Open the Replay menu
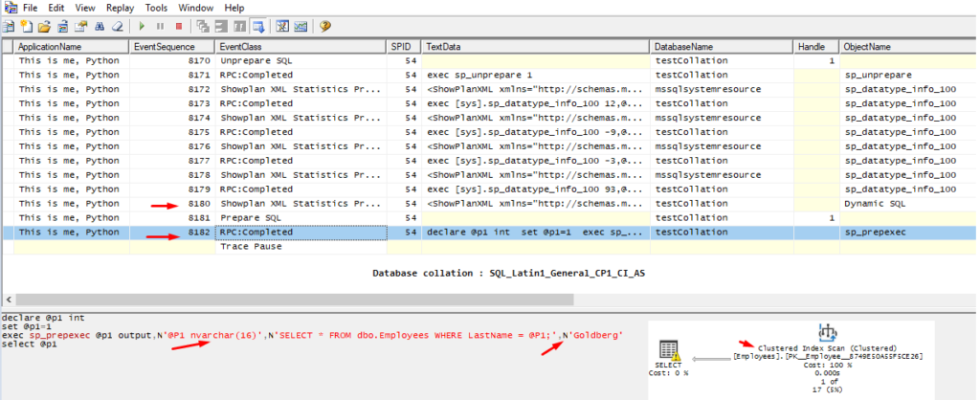 [120, 8]
